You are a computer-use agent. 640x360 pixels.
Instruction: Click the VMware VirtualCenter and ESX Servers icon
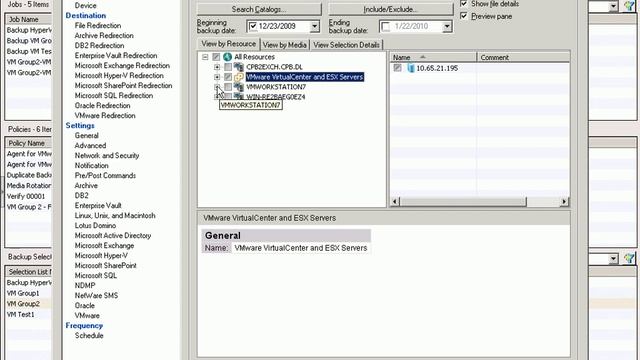239,77
